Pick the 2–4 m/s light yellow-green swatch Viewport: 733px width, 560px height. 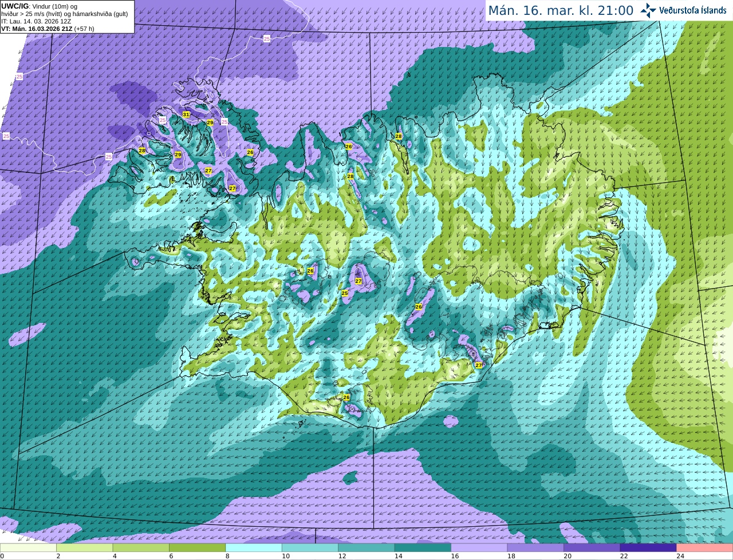coord(84,547)
